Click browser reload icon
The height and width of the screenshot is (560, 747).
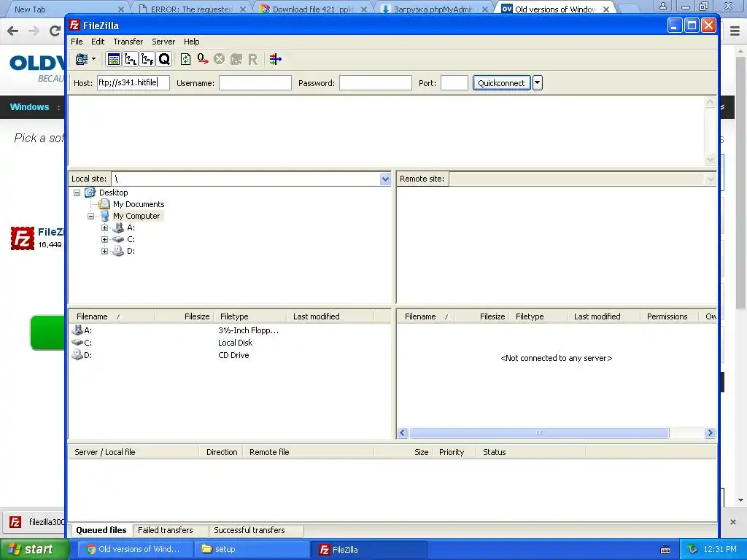coord(55,31)
